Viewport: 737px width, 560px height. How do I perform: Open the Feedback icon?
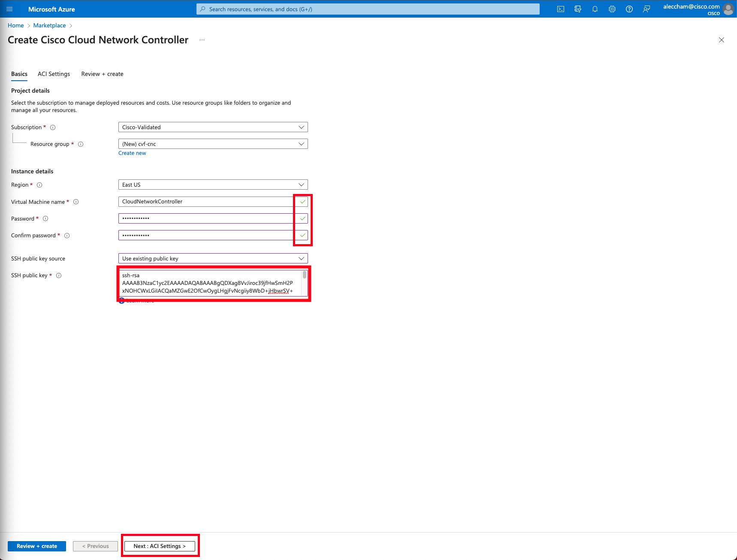pos(646,9)
